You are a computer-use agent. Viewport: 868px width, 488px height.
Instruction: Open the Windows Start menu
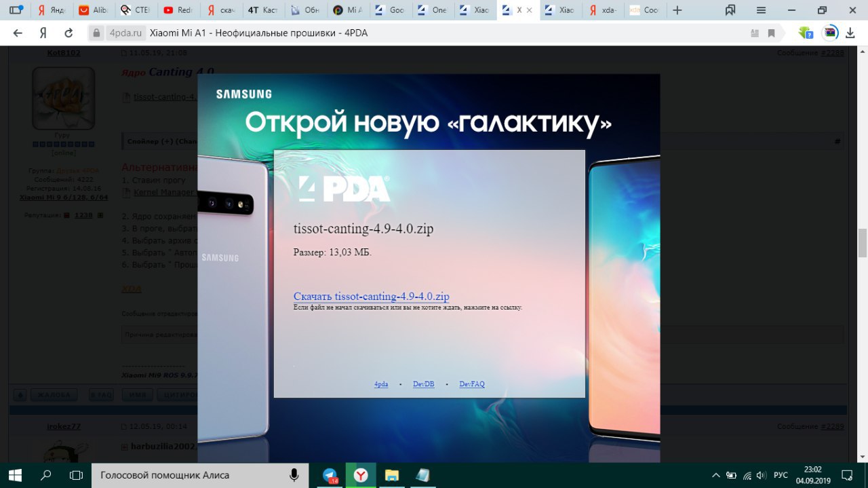(x=15, y=475)
